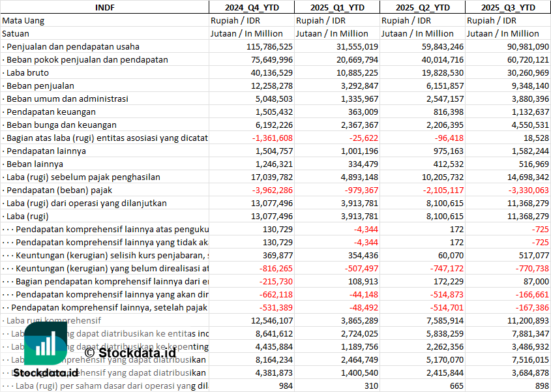Screen dimensions: 551x392
Task: Select the value 1,189,756
Action: pos(360,346)
